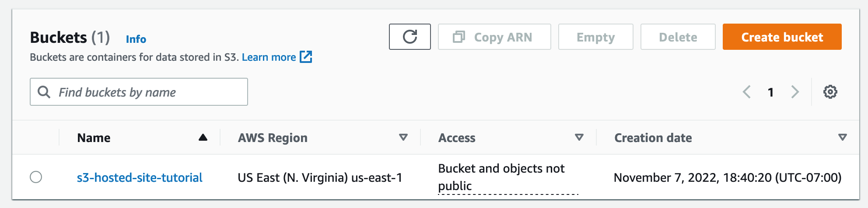This screenshot has width=868, height=208.
Task: Select the s3-hosted-site-tutorial radio button
Action: 36,177
